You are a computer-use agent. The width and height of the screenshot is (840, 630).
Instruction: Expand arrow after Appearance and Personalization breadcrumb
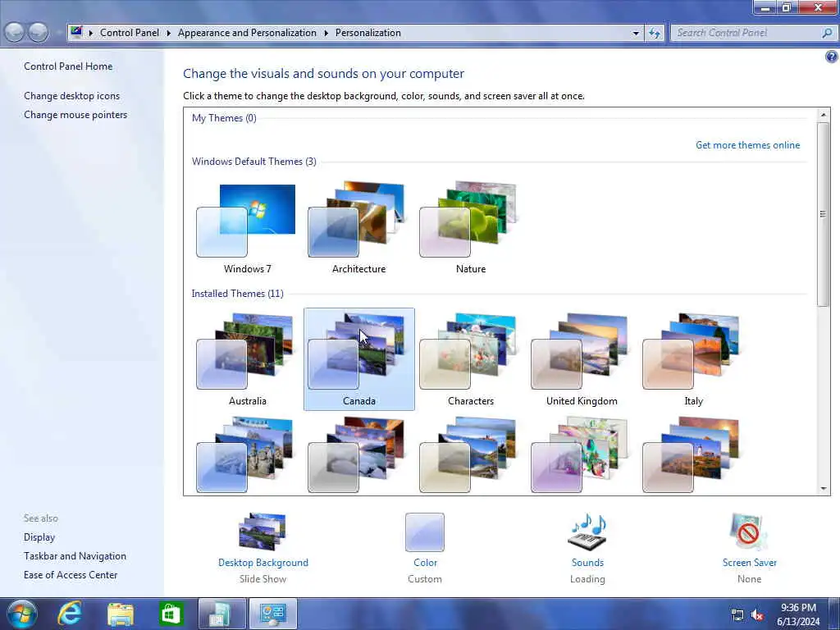click(x=326, y=33)
